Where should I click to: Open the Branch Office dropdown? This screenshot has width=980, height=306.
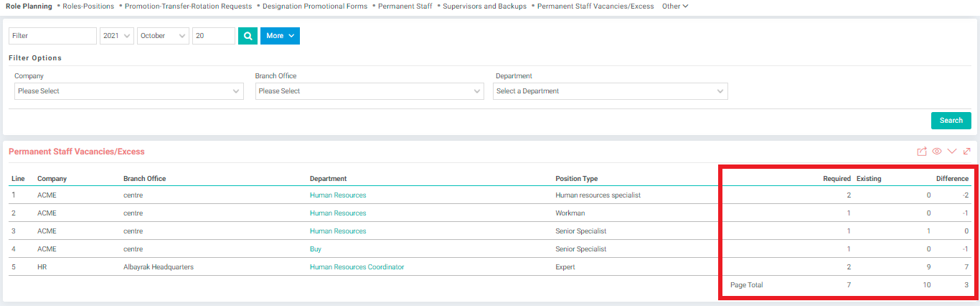[x=369, y=91]
